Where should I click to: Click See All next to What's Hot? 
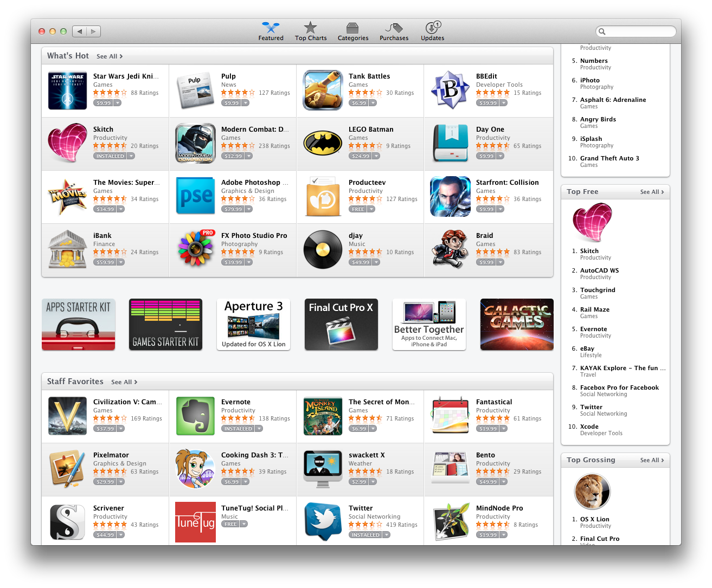[110, 56]
